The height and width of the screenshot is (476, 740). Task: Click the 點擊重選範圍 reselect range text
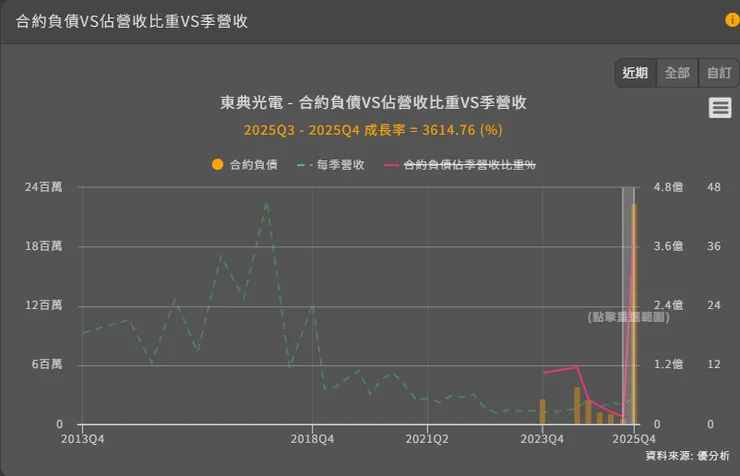coord(629,317)
